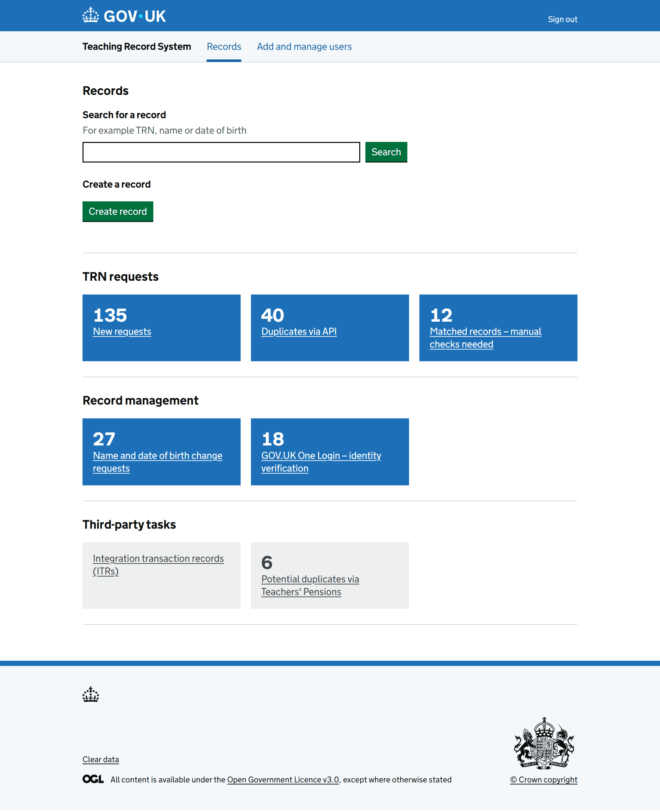Screen dimensions: 660x812
Task: Switch to the Records tab
Action: 223,46
